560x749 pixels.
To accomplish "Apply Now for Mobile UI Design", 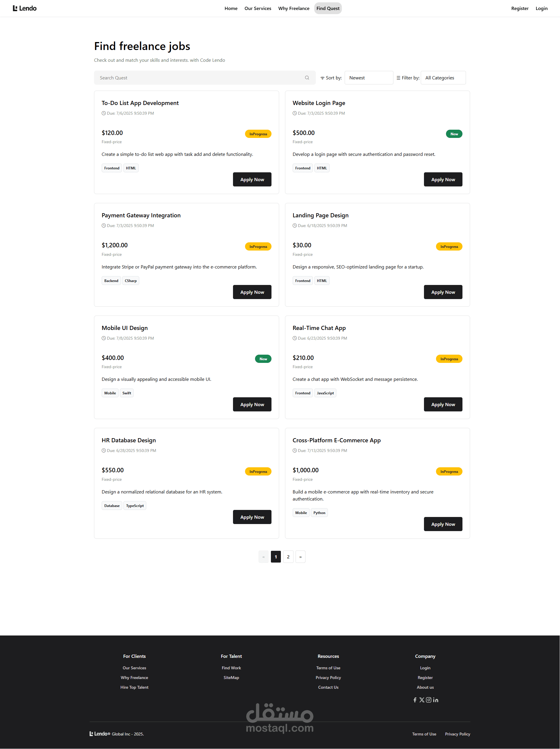I will coord(252,404).
